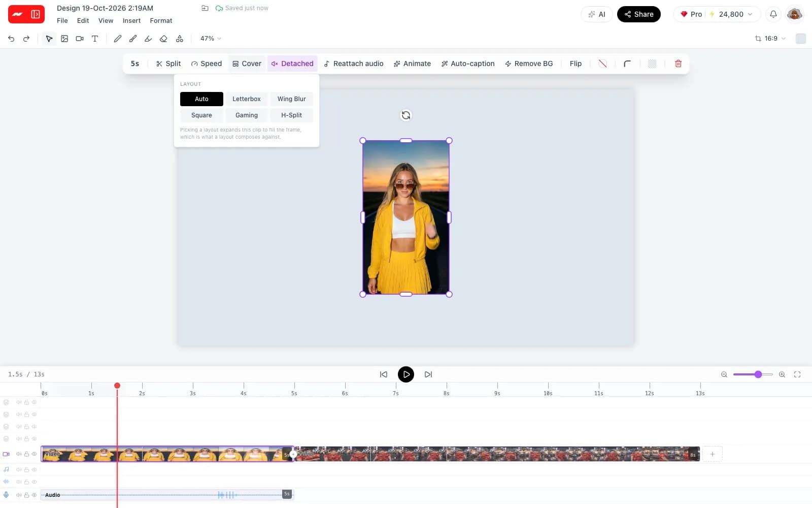Select the eraser tool

163,39
